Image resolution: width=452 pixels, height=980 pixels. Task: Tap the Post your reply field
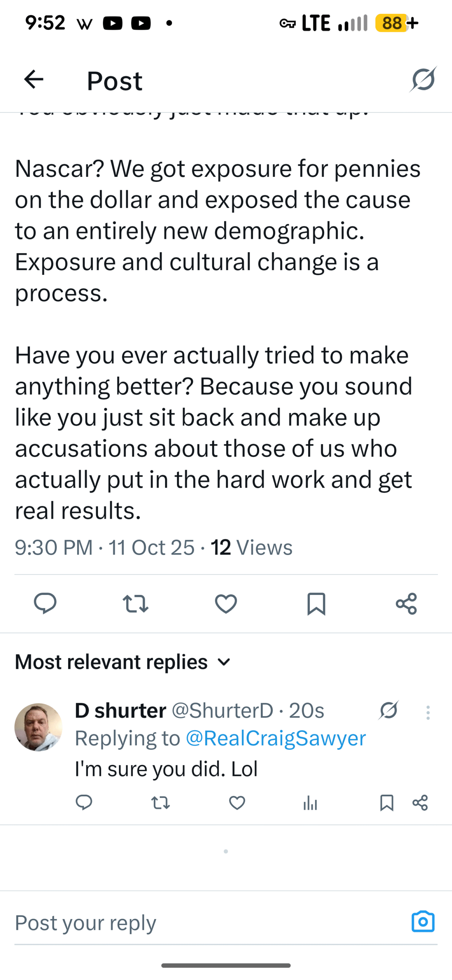pyautogui.click(x=191, y=923)
